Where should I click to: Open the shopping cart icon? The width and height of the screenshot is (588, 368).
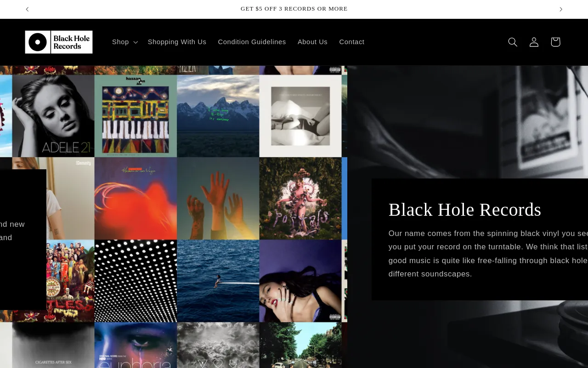tap(555, 42)
